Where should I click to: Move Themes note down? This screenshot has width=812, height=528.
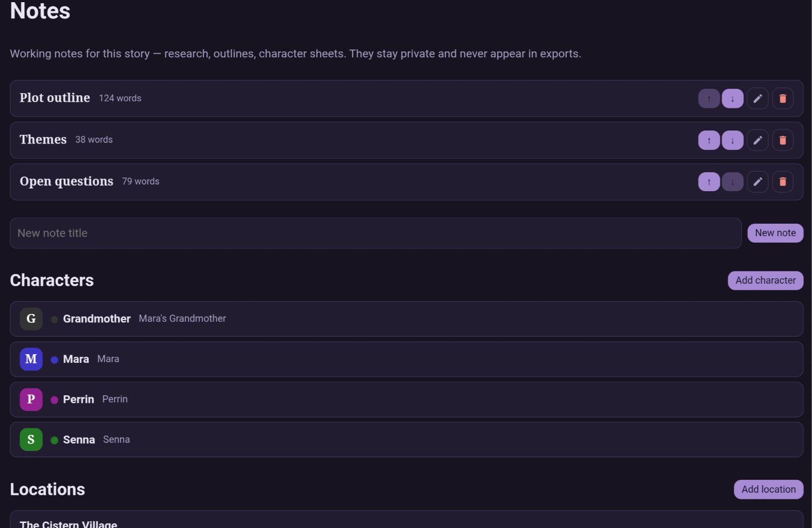pos(732,140)
